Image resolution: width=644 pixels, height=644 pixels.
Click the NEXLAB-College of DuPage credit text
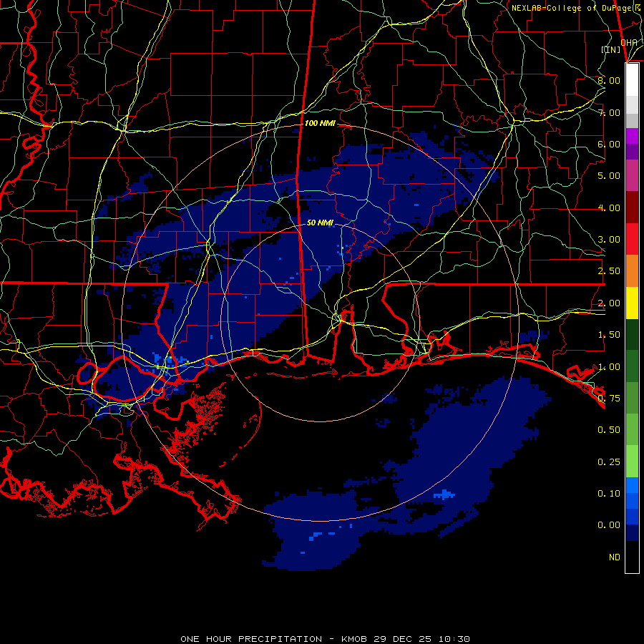tap(575, 8)
